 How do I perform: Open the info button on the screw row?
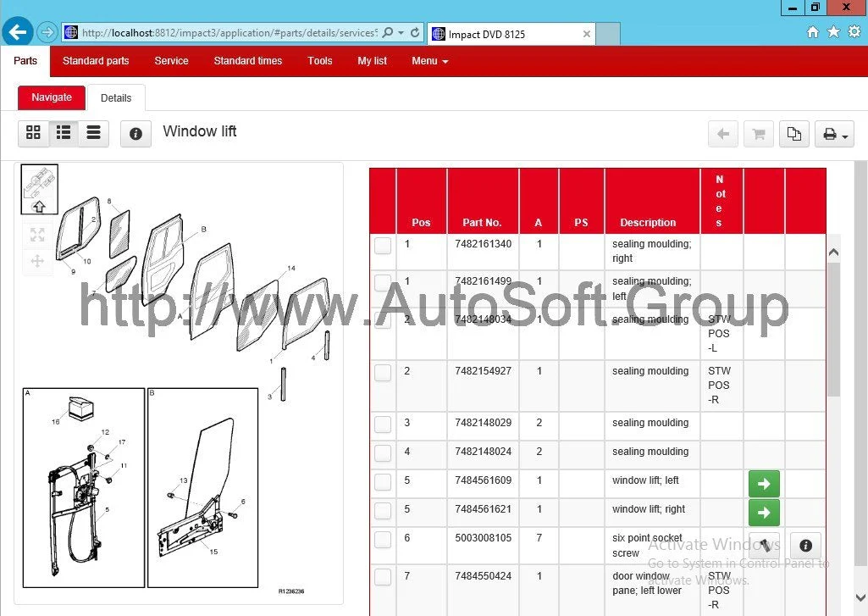[804, 545]
